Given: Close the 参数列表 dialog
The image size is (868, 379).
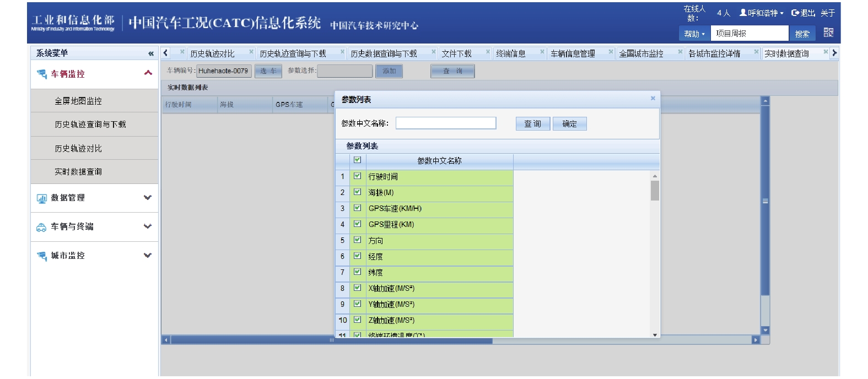Looking at the screenshot, I should point(653,99).
